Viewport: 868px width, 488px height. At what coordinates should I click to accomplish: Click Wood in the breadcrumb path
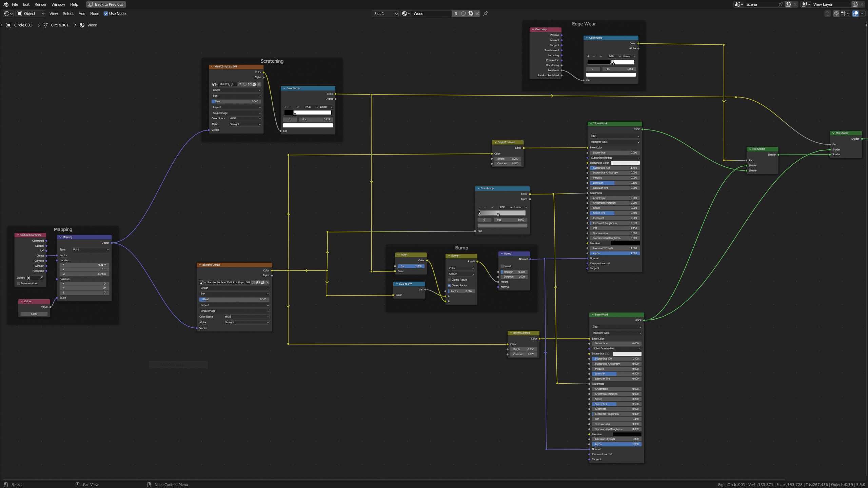[x=92, y=25]
